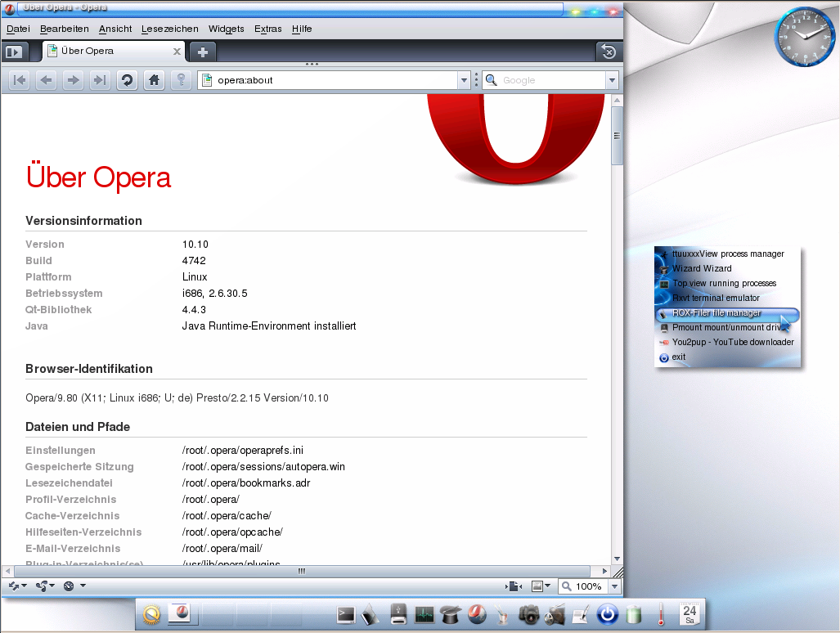Open the terminal icon in the dock
The width and height of the screenshot is (840, 633).
click(x=345, y=615)
